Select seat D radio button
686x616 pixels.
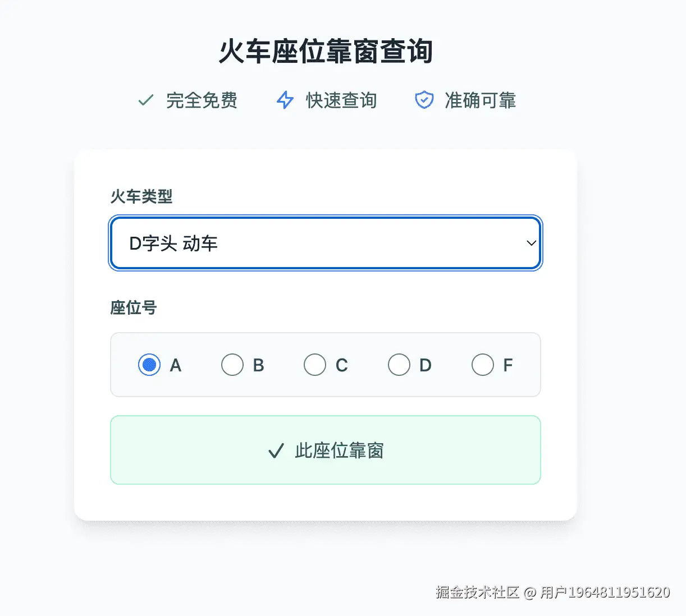399,365
